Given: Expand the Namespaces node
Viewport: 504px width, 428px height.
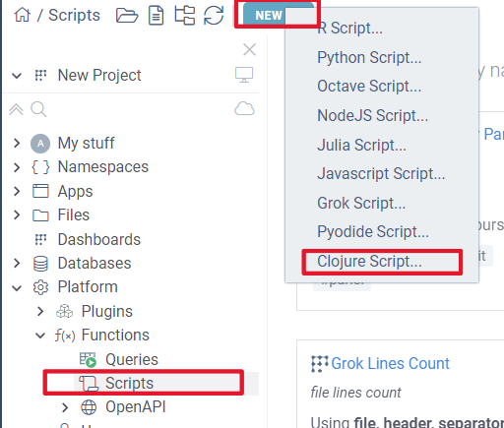Looking at the screenshot, I should pos(17,167).
